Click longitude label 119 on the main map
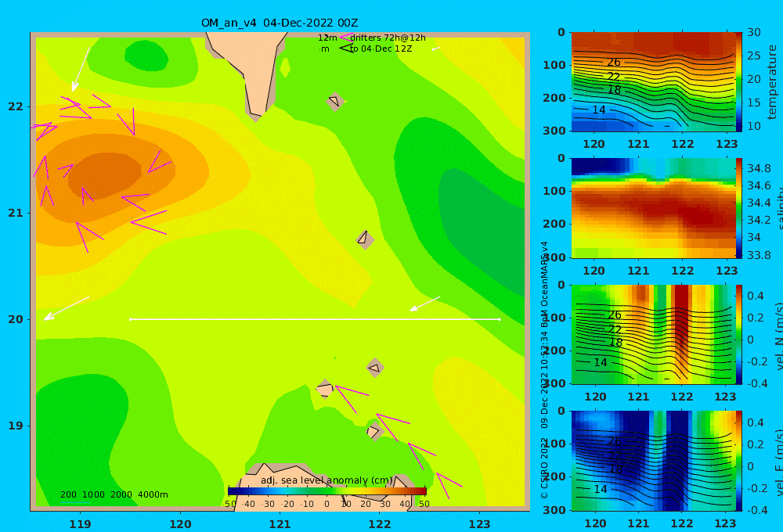The image size is (783, 532). click(x=80, y=524)
